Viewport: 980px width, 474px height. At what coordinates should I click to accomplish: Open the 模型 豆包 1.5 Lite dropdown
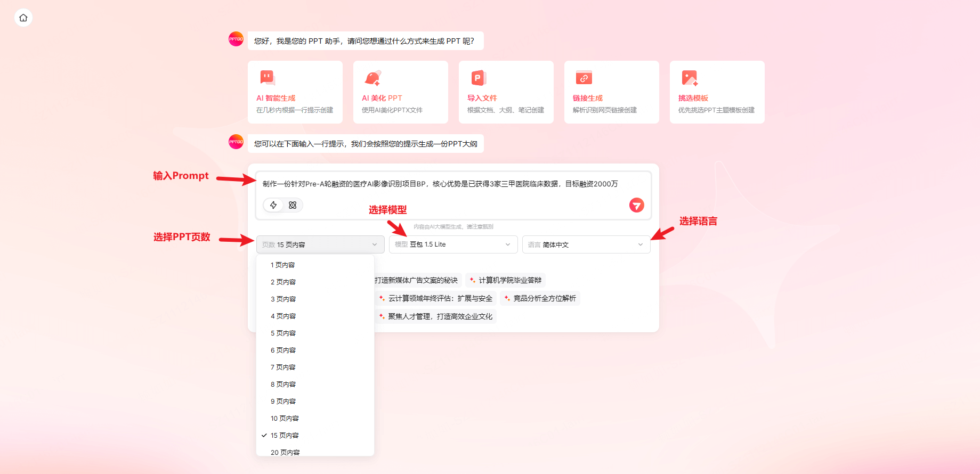(453, 244)
